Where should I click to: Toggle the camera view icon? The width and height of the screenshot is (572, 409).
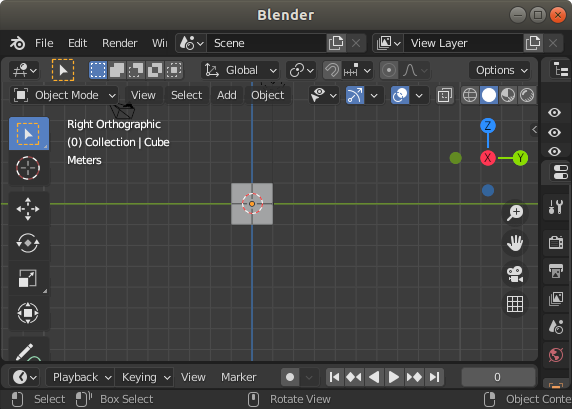click(x=515, y=274)
